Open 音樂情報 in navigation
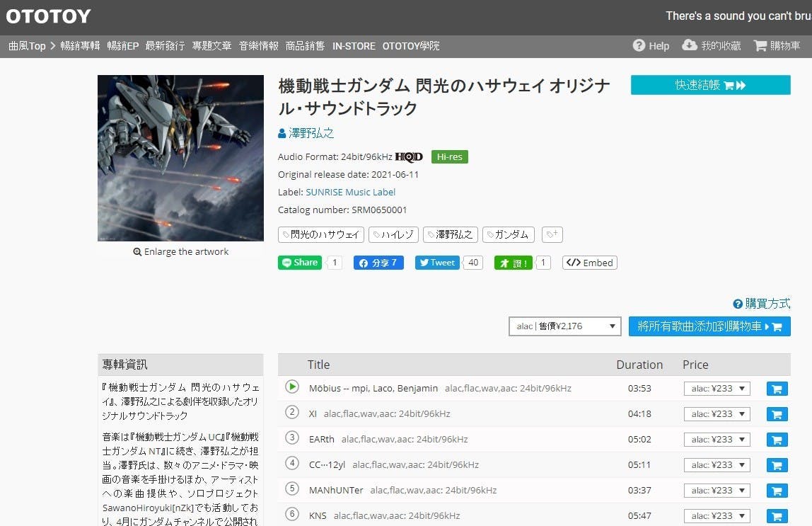The image size is (812, 526). 259,45
